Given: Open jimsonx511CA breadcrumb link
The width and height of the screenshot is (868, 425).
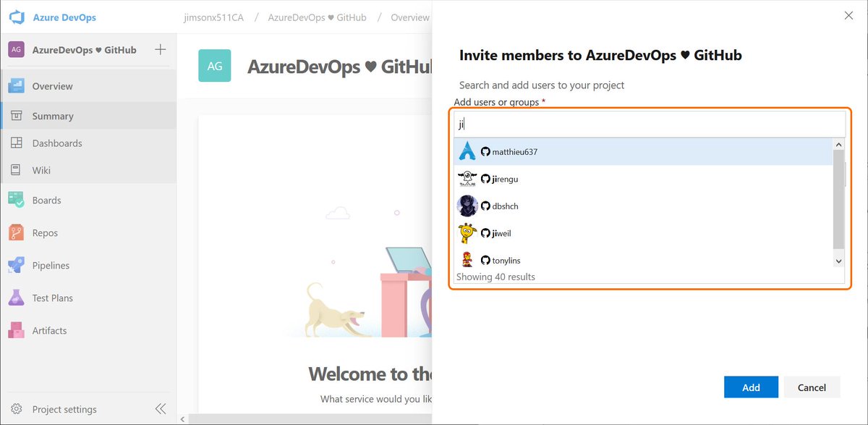Looking at the screenshot, I should [x=214, y=17].
